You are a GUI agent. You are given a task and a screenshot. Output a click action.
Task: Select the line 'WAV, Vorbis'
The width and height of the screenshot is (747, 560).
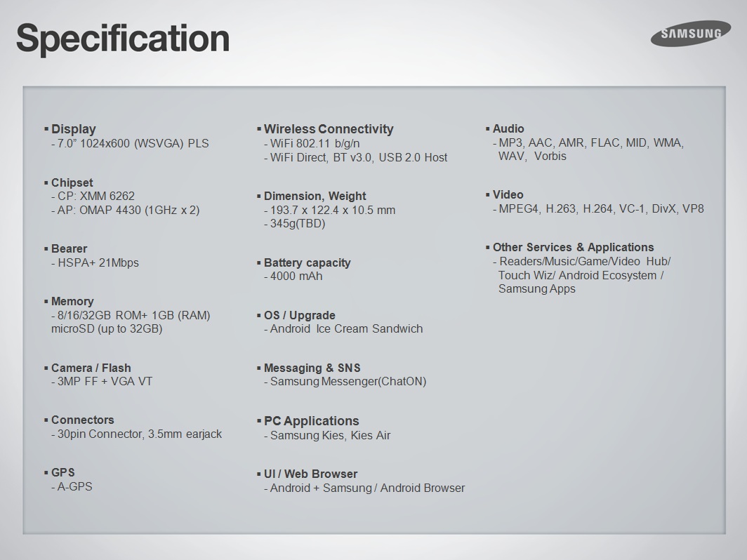point(532,156)
